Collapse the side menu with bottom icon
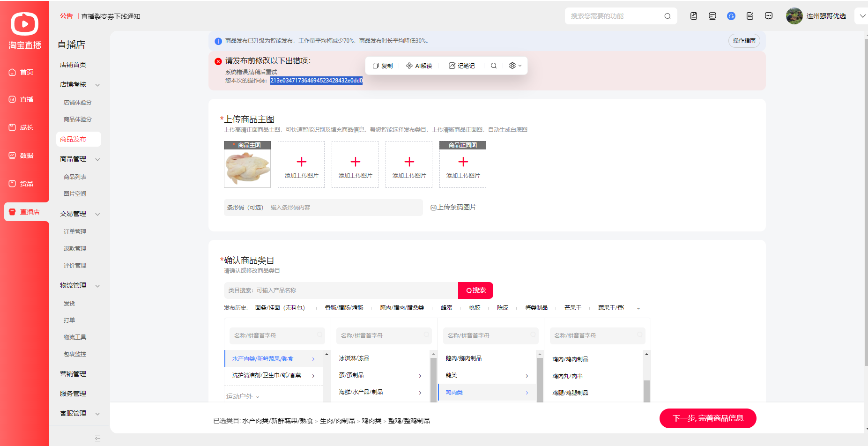Image resolution: width=868 pixels, height=446 pixels. coord(97,439)
